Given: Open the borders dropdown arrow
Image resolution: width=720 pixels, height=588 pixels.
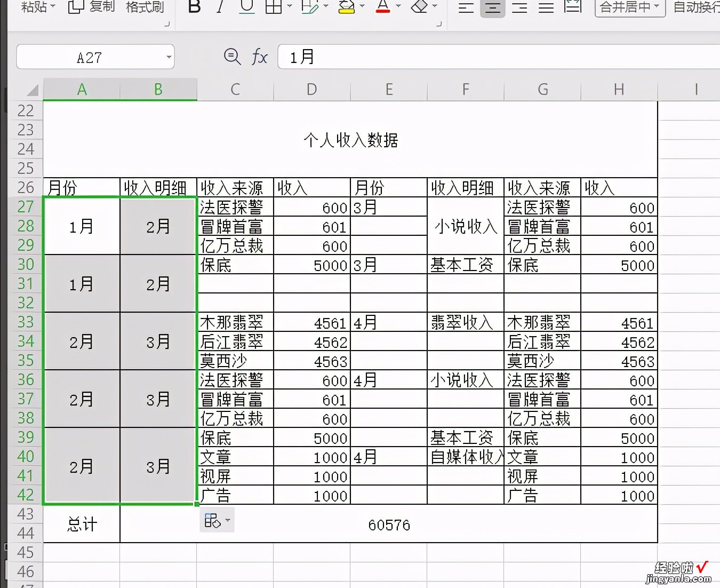Looking at the screenshot, I should pos(290,6).
